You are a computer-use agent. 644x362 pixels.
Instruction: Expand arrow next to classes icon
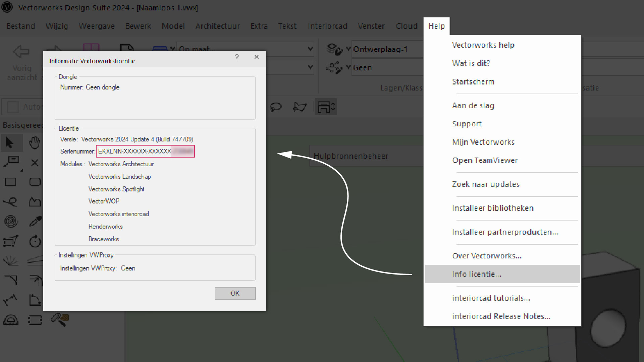click(348, 67)
